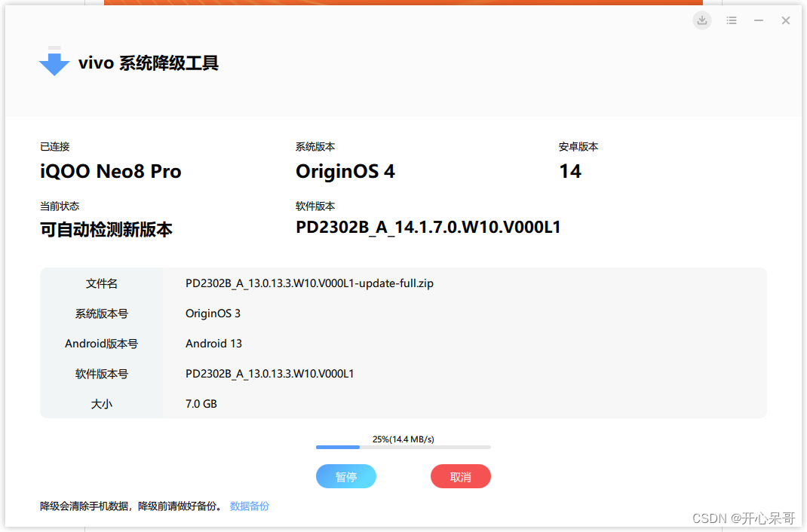Open the list menu icon
807x532 pixels.
(x=732, y=20)
